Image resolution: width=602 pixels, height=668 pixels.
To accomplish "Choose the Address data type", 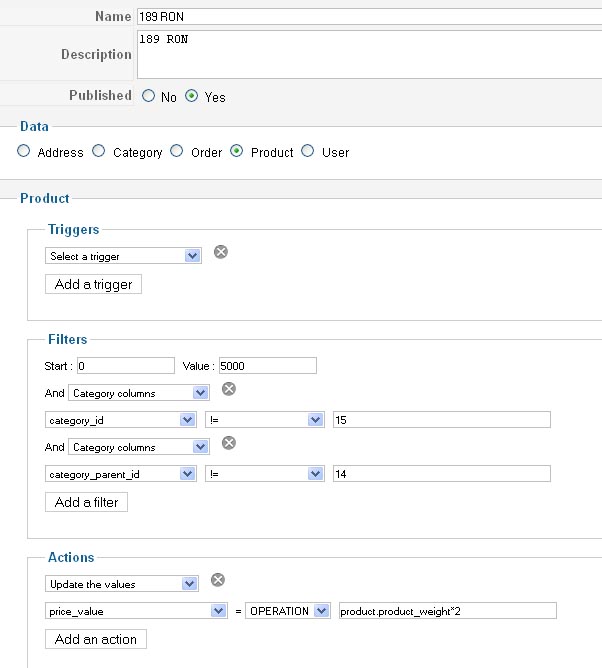I will pyautogui.click(x=24, y=152).
